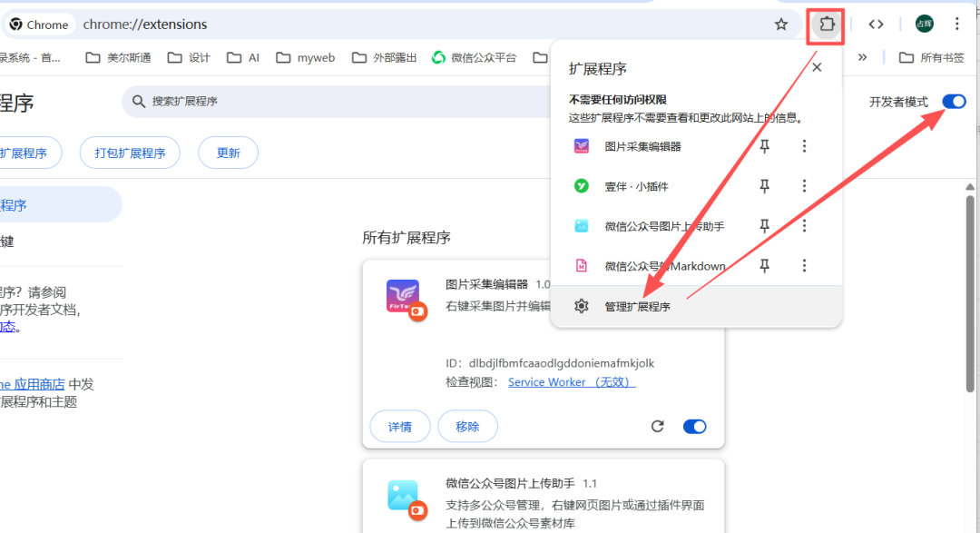Open three-dot menu for 微信公众号图片上传助手

[804, 225]
